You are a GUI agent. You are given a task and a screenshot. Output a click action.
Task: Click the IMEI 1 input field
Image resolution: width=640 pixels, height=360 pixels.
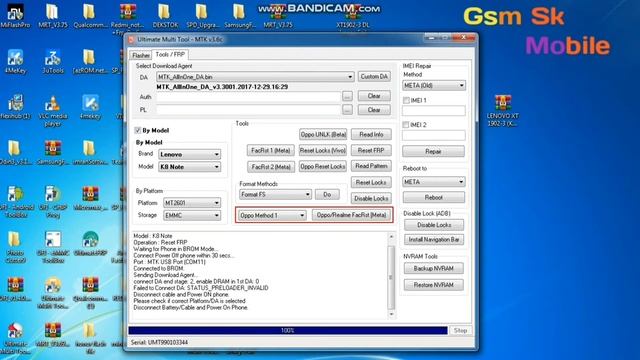[x=433, y=110]
